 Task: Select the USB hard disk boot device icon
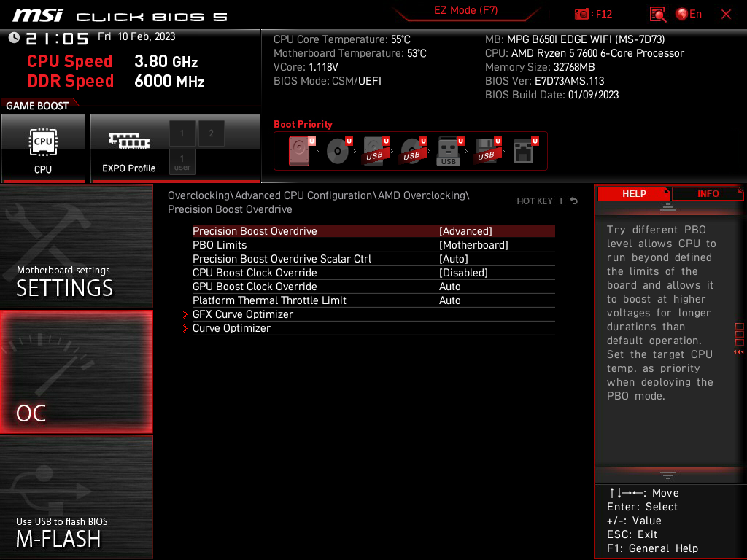click(376, 151)
